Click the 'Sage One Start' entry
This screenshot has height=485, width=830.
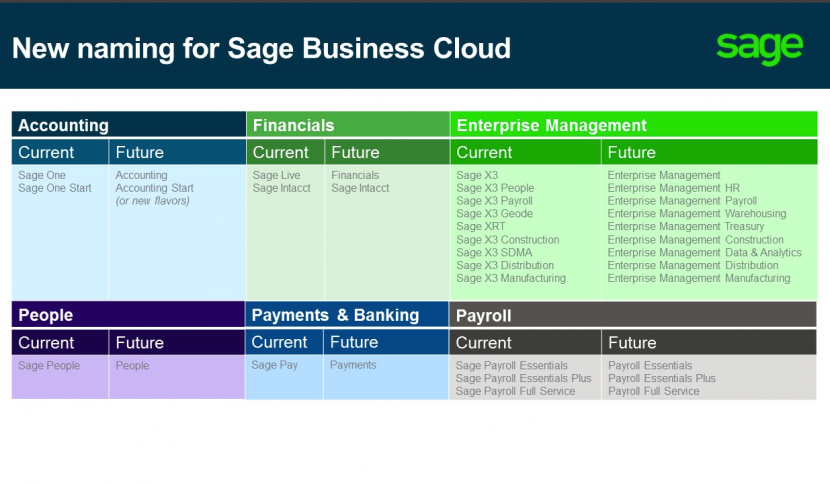55,187
